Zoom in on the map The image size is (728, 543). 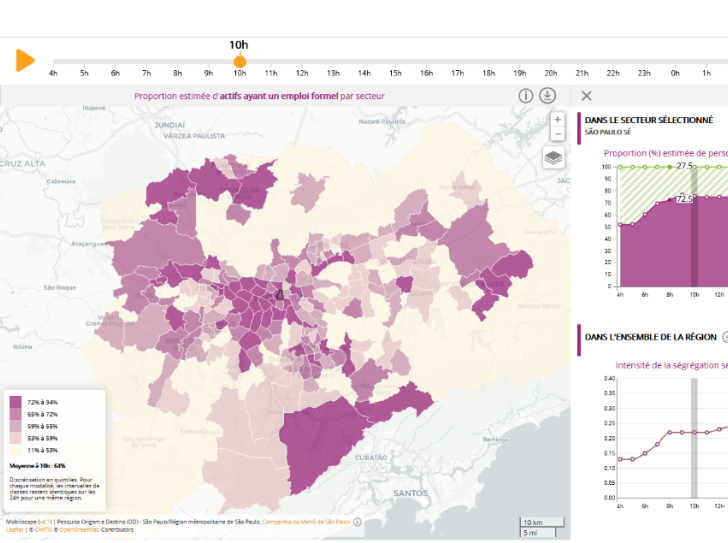click(557, 119)
